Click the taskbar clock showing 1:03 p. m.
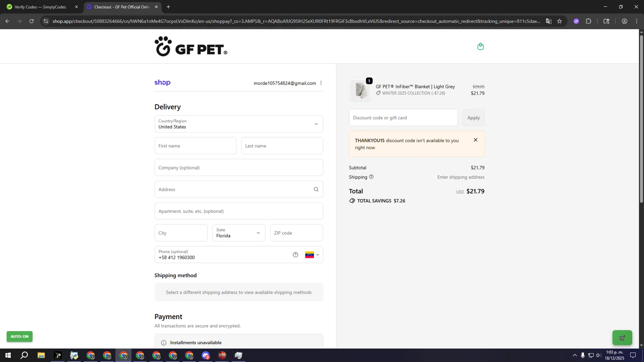644x362 pixels. click(614, 355)
